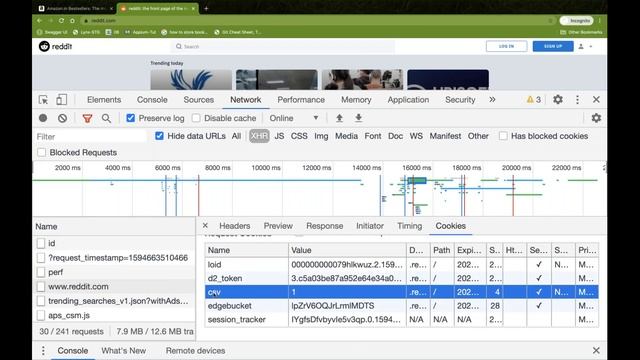Open Network settings gear icon
640x360 pixels.
[x=596, y=118]
